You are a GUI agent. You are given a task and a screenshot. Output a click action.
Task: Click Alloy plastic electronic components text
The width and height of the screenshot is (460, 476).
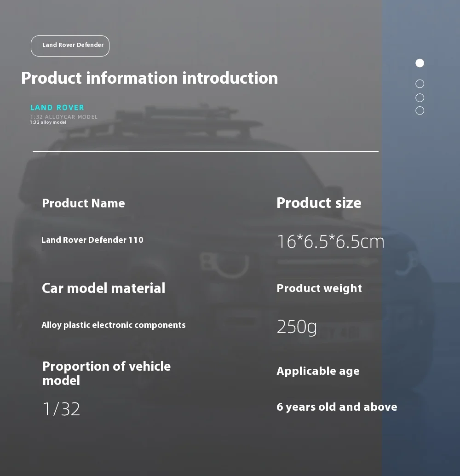[x=114, y=325]
